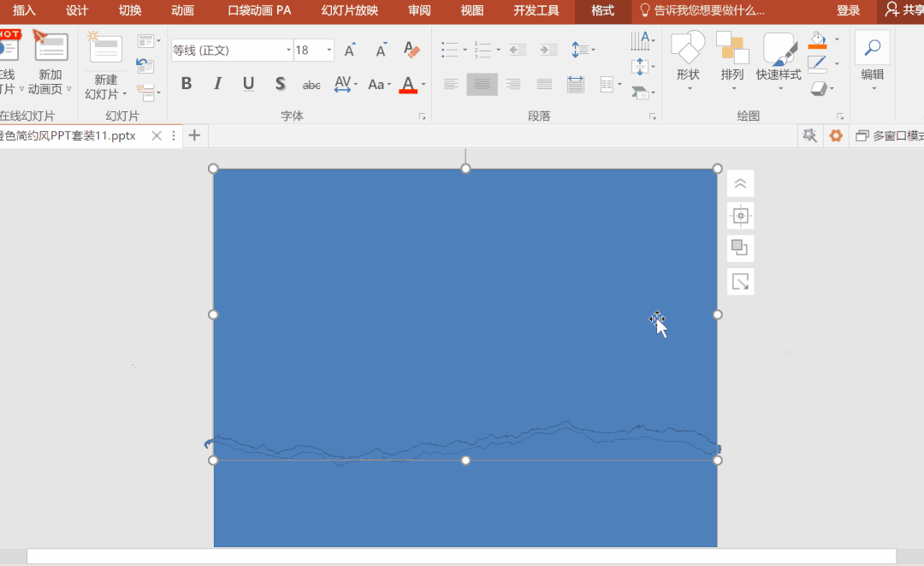This screenshot has height=566, width=924.
Task: Set paragraph alignment to right
Action: pyautogui.click(x=513, y=84)
